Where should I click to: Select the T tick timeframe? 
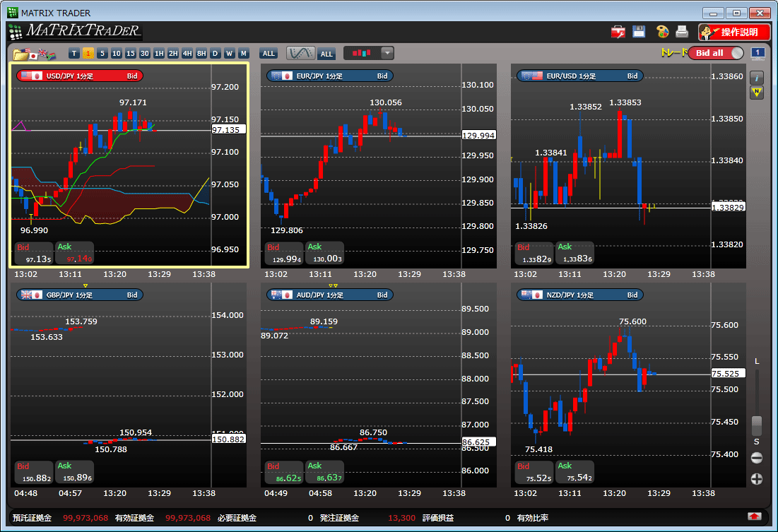[x=74, y=54]
